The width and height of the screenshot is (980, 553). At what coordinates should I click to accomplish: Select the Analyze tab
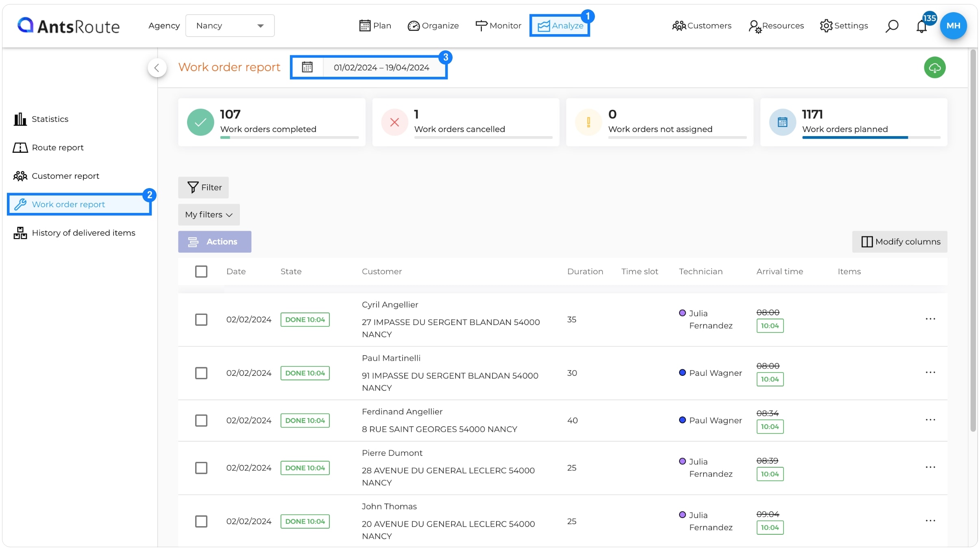pyautogui.click(x=560, y=26)
